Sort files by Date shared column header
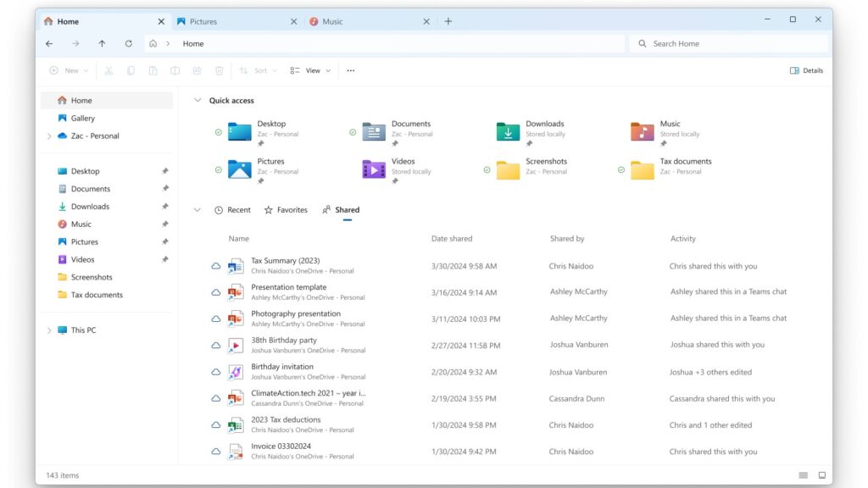Image resolution: width=868 pixels, height=488 pixels. (452, 239)
